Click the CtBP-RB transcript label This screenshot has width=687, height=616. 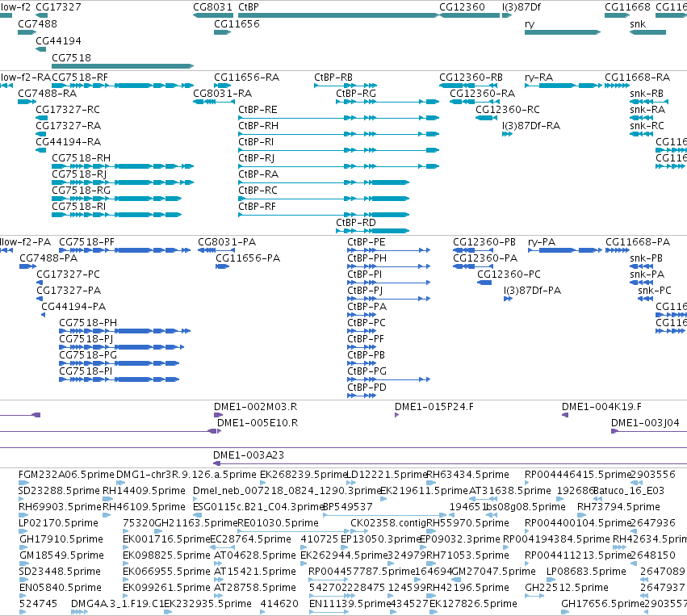click(x=333, y=78)
